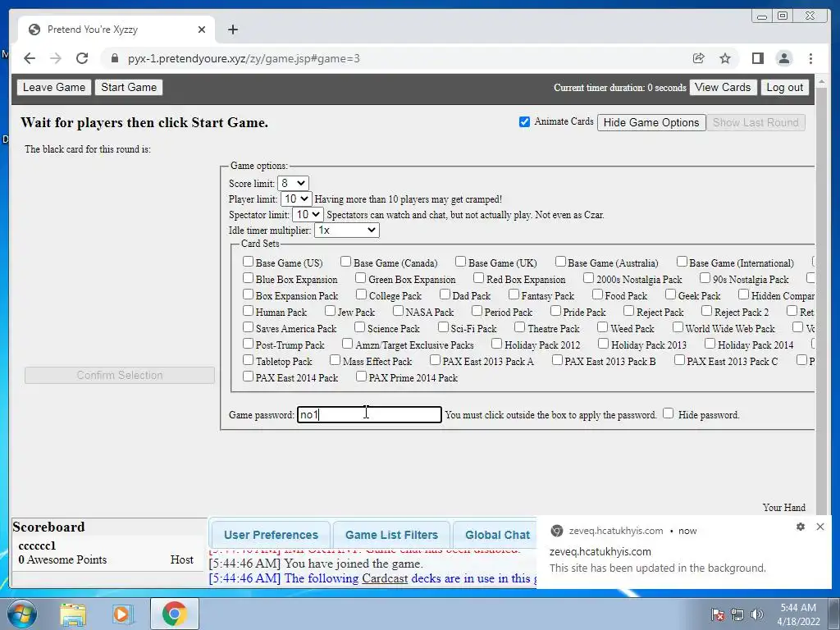The height and width of the screenshot is (630, 840).
Task: Click the taskbar clock showing 5:44 AM
Action: (798, 614)
